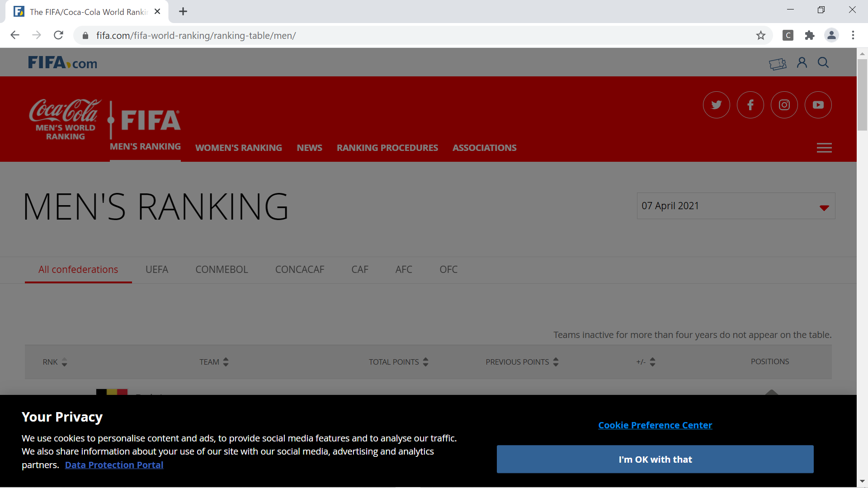View site information via the lock icon
The image size is (868, 488).
(85, 36)
